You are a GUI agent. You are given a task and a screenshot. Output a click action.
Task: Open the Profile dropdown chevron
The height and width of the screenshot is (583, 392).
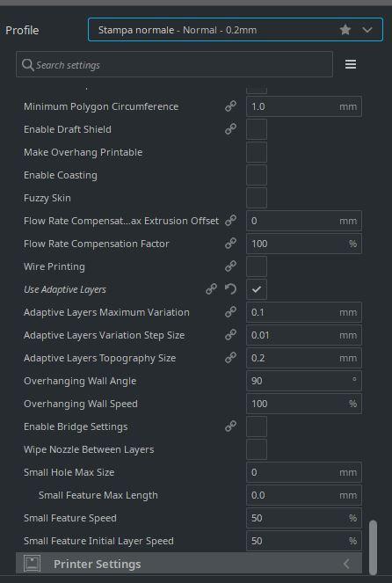pyautogui.click(x=367, y=30)
